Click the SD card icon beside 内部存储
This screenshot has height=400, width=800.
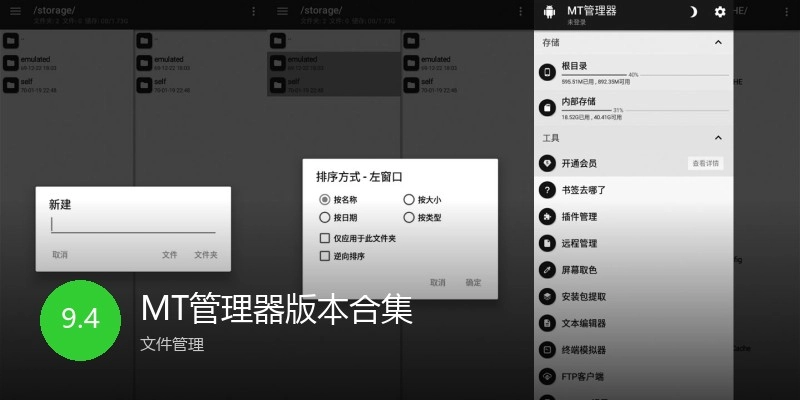click(547, 108)
